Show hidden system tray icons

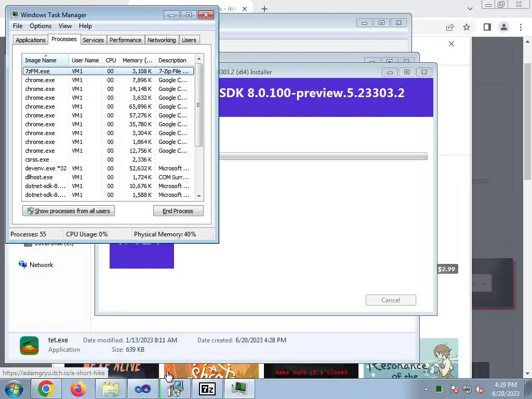coord(426,389)
